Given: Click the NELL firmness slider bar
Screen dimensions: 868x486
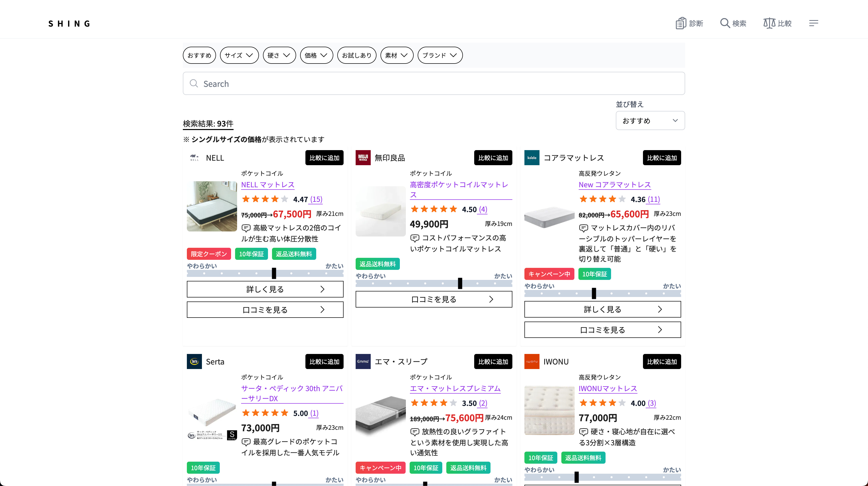Looking at the screenshot, I should 265,273.
